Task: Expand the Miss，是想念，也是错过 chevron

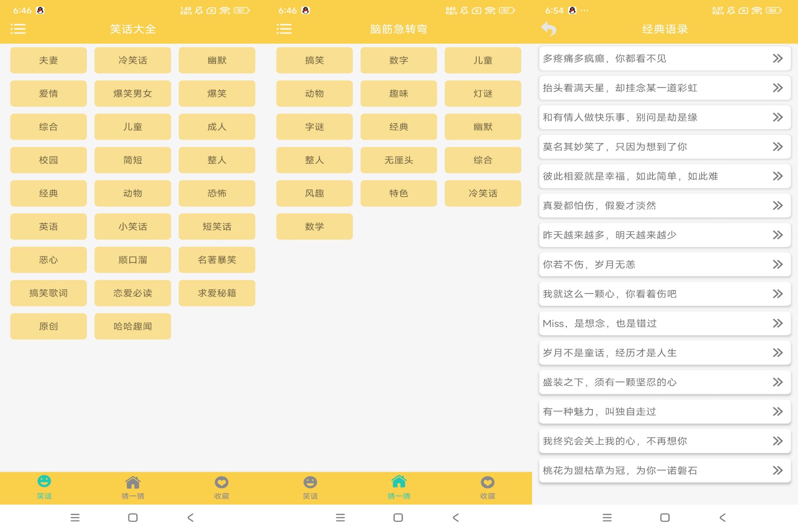Action: pos(777,323)
